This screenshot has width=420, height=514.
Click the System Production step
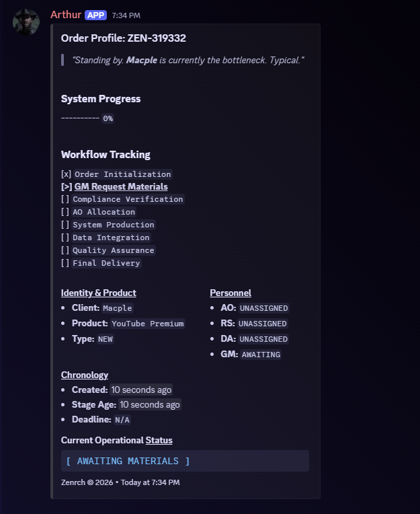pos(114,225)
